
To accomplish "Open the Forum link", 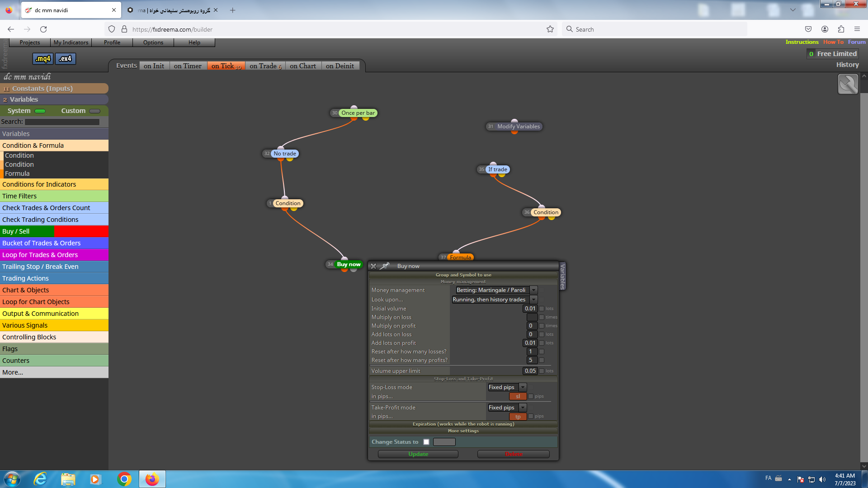I will click(857, 42).
